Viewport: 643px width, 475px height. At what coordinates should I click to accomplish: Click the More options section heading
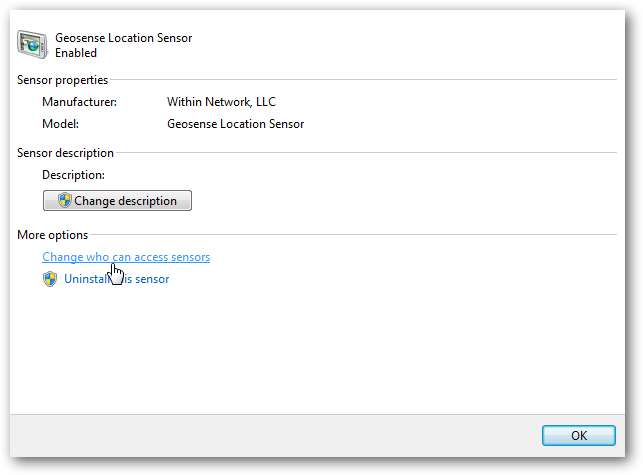coord(53,235)
